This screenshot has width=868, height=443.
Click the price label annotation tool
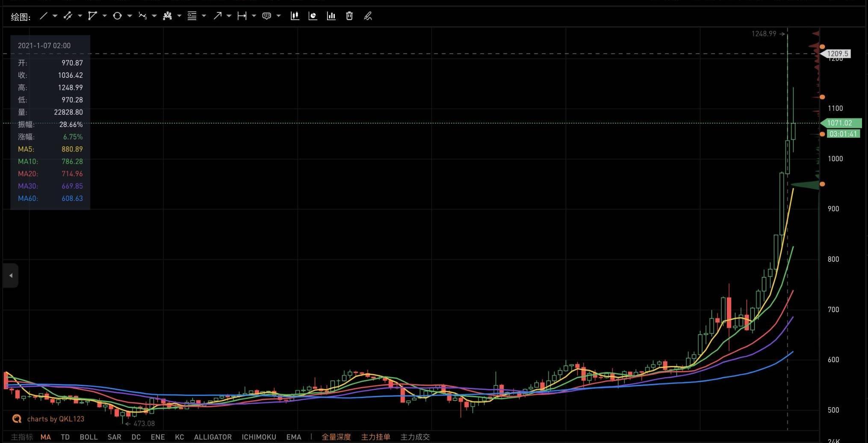tap(266, 16)
